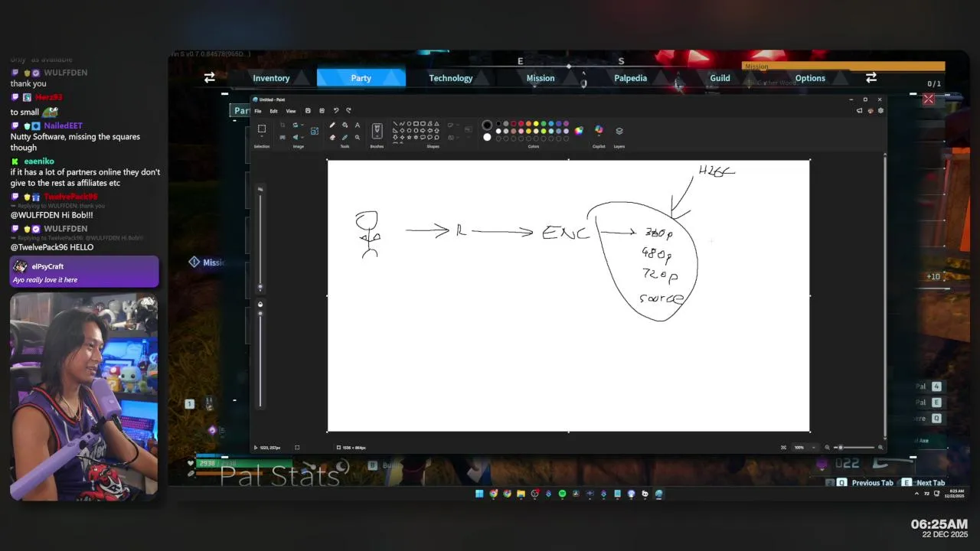Click the Paint share/feedback icon
This screenshot has width=980, height=551.
(x=859, y=110)
